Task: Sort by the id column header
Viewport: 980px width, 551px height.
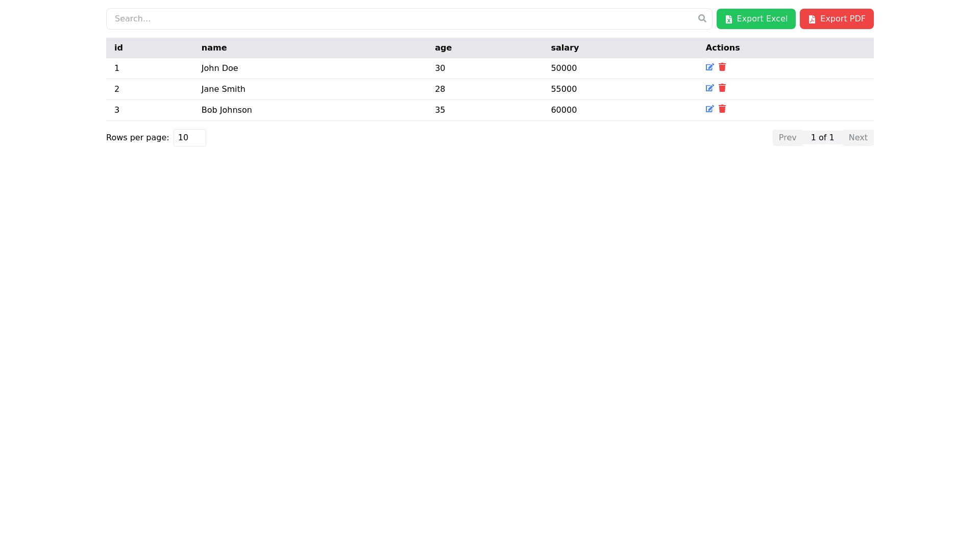Action: [x=118, y=48]
